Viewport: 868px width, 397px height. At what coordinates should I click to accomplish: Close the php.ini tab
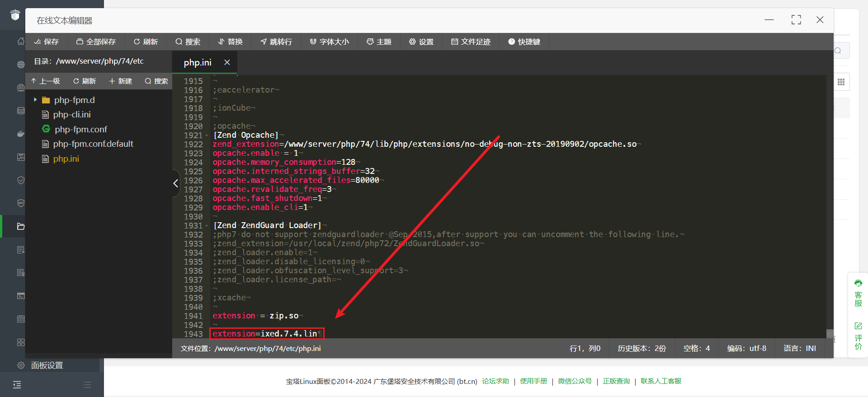pos(227,62)
